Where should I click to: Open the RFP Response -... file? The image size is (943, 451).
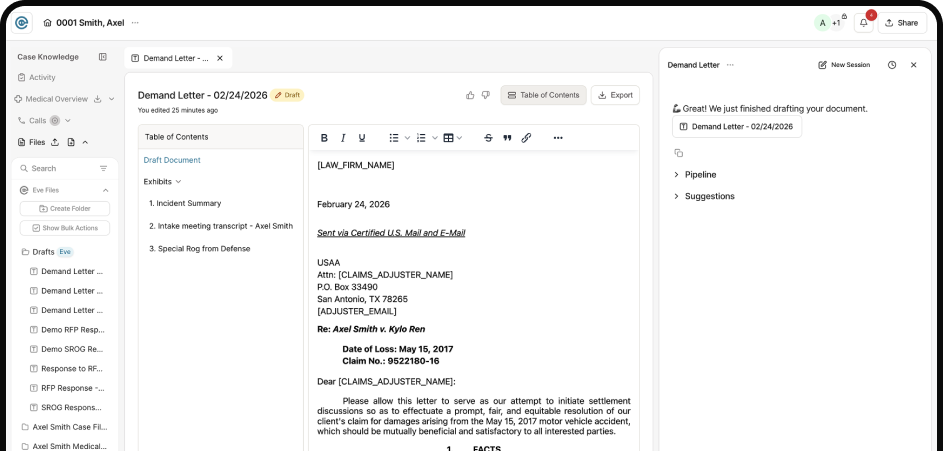click(67, 388)
